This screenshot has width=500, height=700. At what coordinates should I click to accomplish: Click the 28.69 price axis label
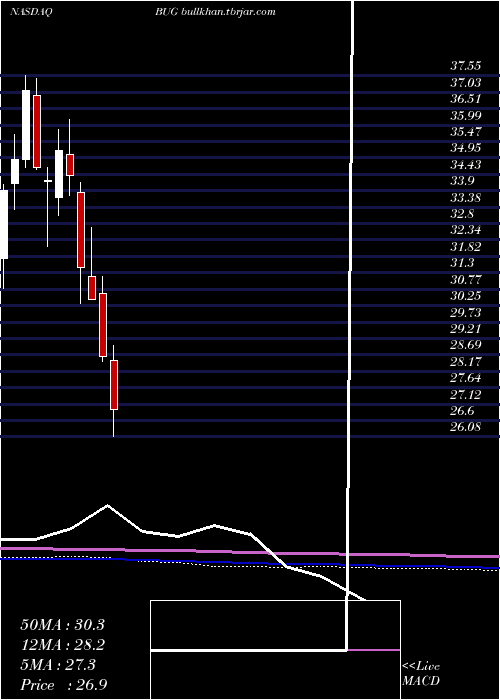point(466,345)
